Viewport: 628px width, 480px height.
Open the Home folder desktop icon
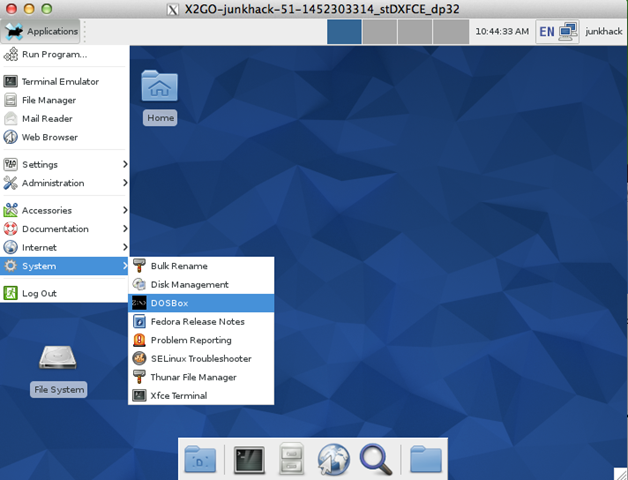159,88
